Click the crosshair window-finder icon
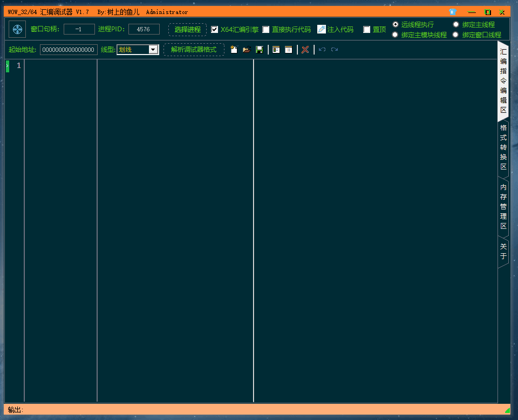Image resolution: width=518 pixels, height=420 pixels. click(17, 29)
